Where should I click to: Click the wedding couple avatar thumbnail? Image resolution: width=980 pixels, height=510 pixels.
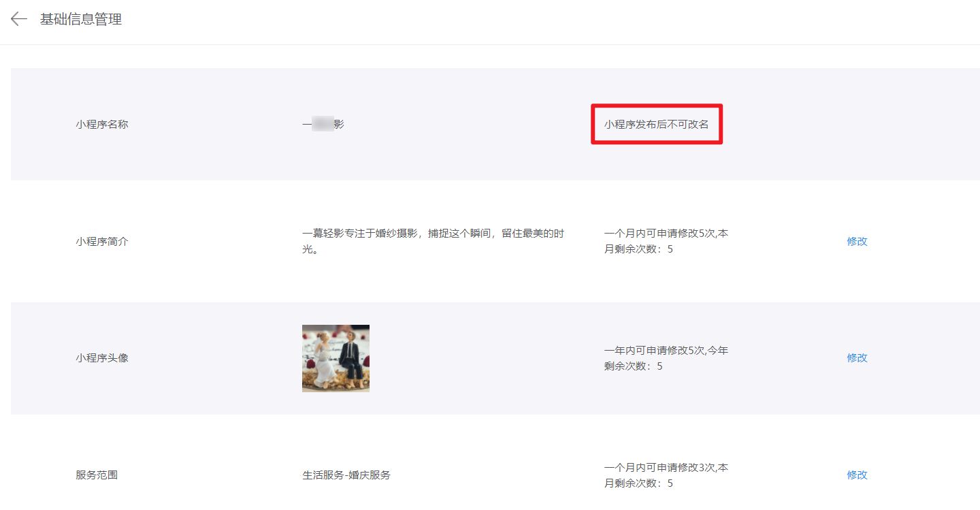336,357
